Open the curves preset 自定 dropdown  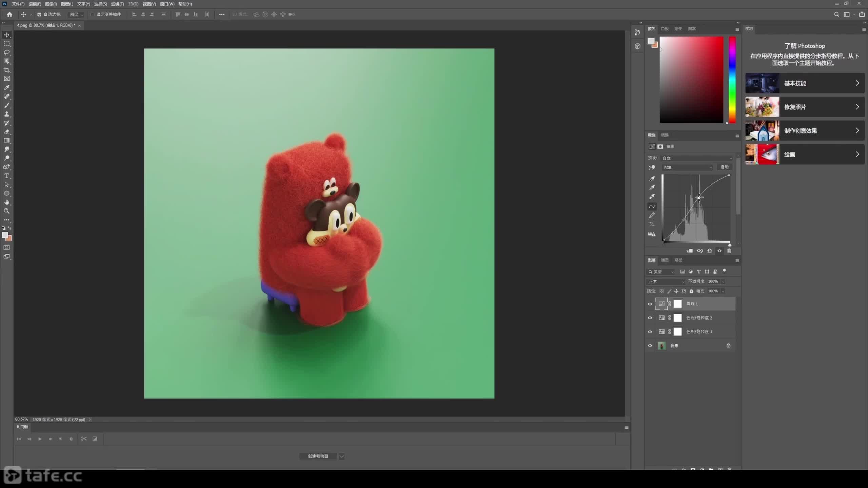click(x=697, y=158)
